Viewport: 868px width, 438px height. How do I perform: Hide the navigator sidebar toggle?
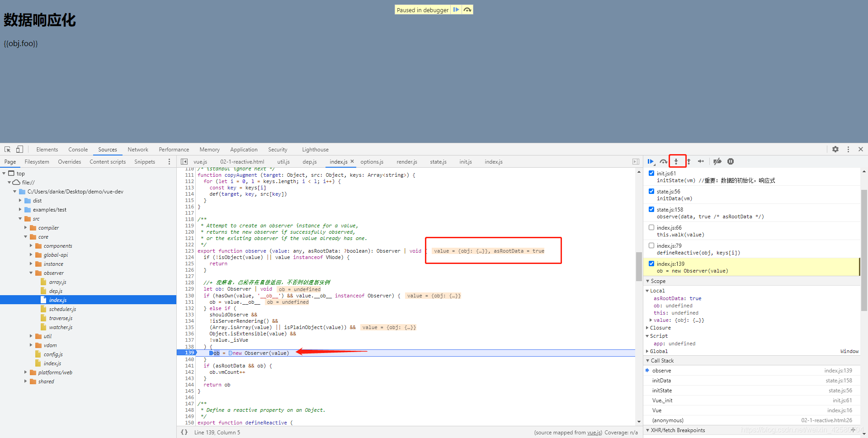click(184, 161)
